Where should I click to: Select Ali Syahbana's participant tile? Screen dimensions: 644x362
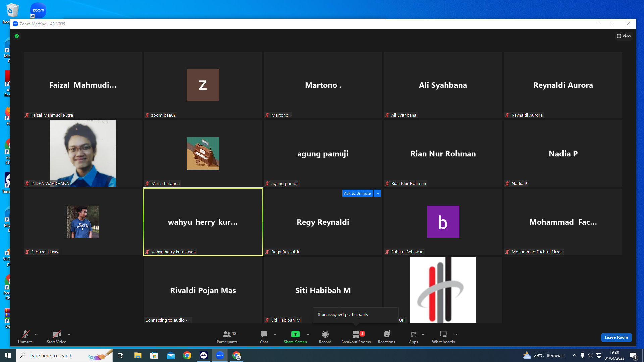point(443,85)
